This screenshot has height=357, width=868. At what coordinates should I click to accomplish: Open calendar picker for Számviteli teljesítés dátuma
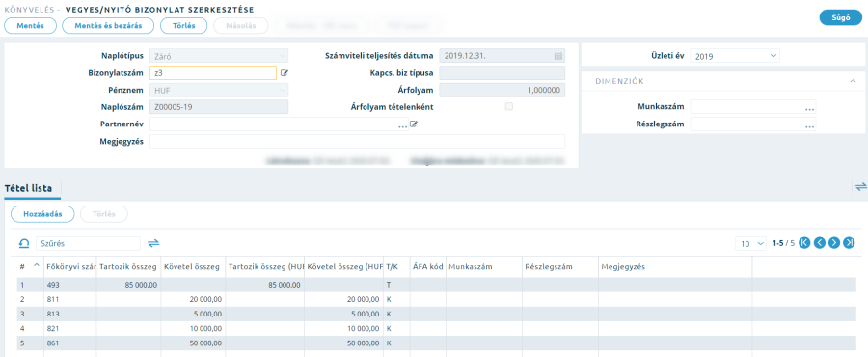click(558, 56)
